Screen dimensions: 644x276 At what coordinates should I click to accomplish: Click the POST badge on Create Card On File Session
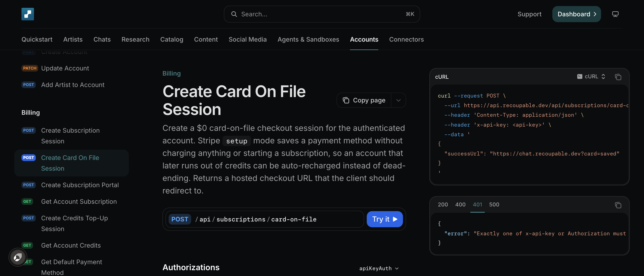click(28, 157)
